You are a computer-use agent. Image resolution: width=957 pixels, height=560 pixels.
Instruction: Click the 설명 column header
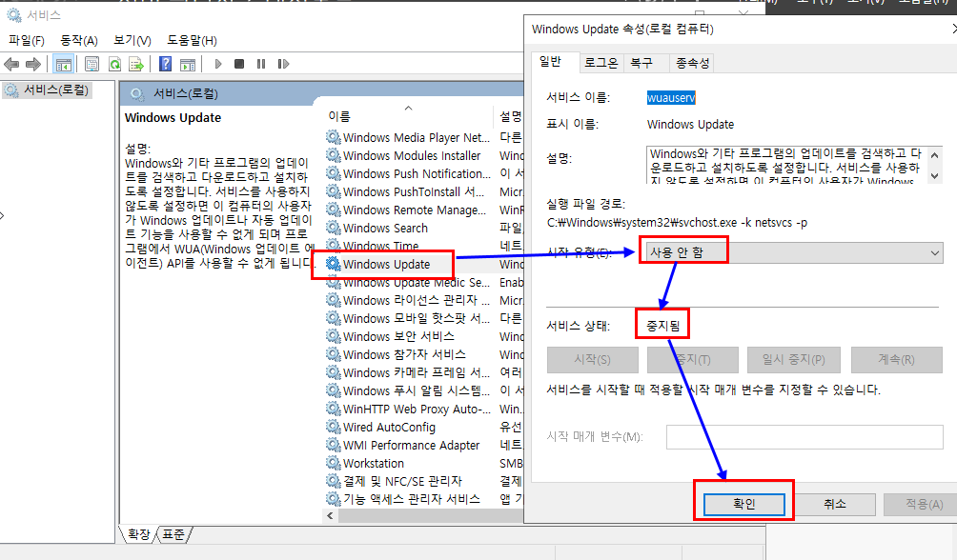tap(510, 116)
